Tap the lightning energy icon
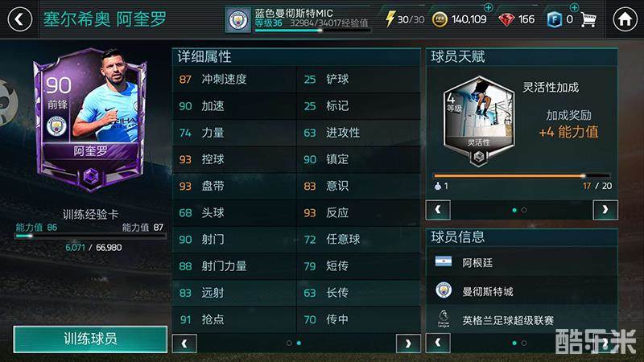 (x=390, y=19)
